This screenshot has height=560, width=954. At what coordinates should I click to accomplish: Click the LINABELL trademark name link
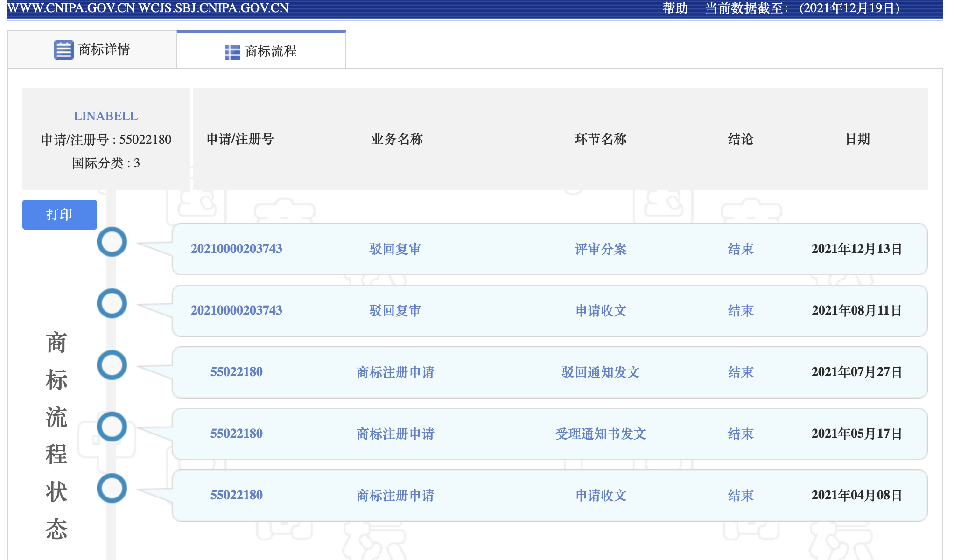(x=105, y=116)
